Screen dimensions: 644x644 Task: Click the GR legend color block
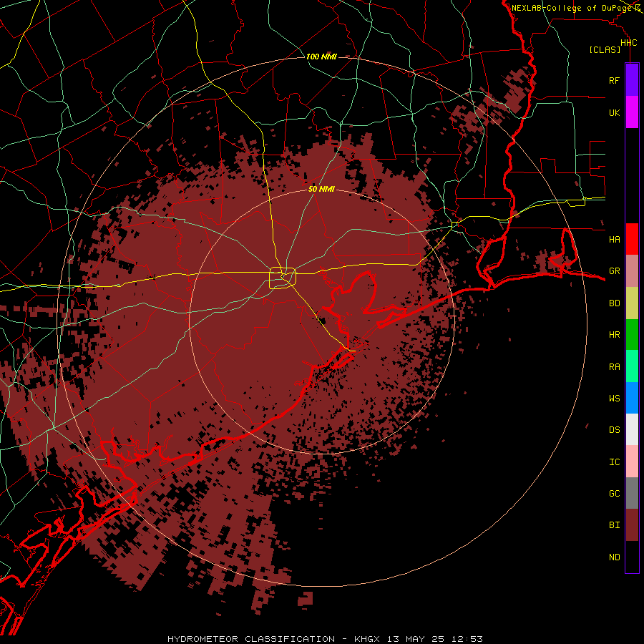coord(632,271)
